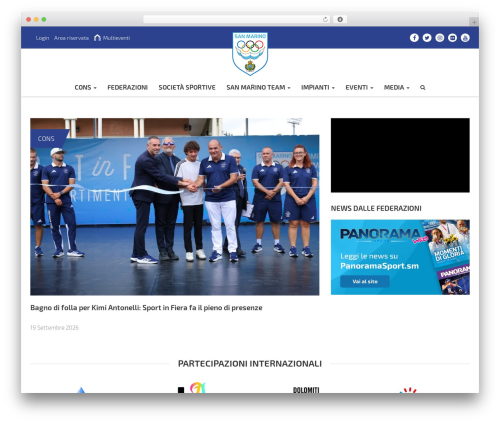Open the Twitter social icon
The width and height of the screenshot is (500, 423).
[x=427, y=38]
